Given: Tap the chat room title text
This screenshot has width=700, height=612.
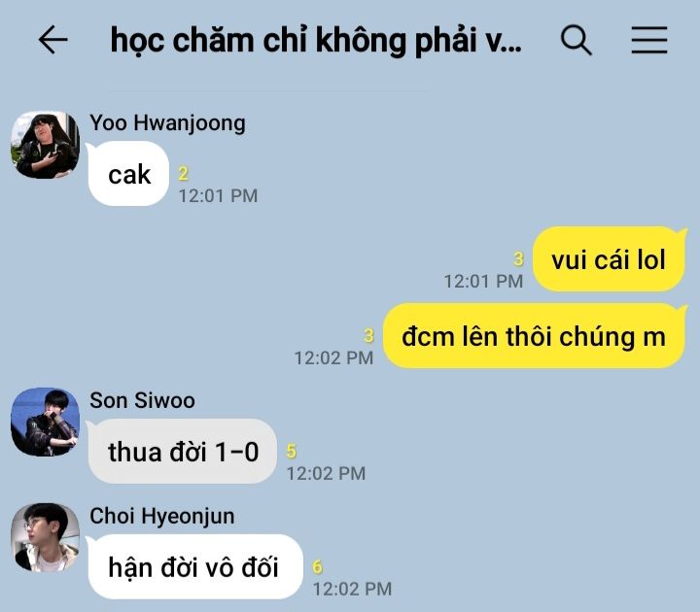Looking at the screenshot, I should pyautogui.click(x=316, y=41).
